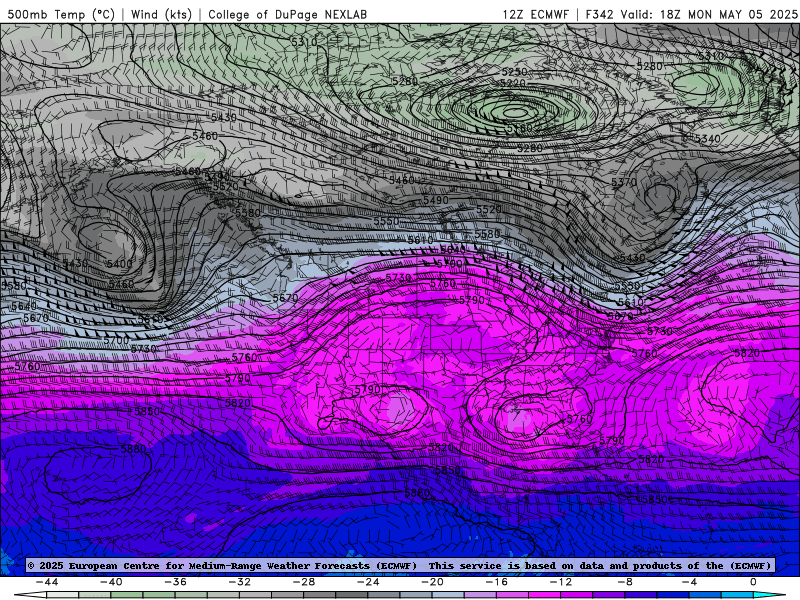Click the 5250 height contour label
800x600 pixels.
point(514,72)
